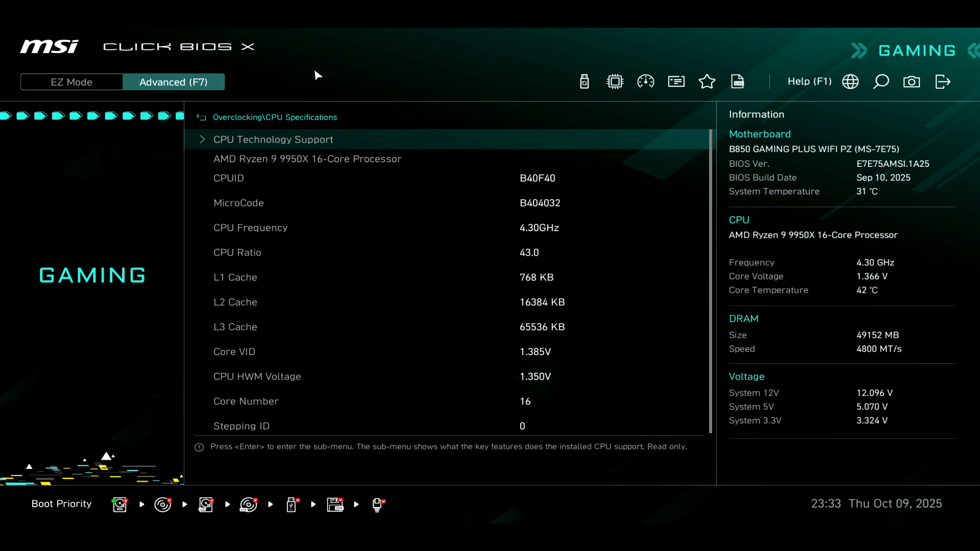Expand CPU Technology Support sub-menu
This screenshot has height=551, width=980.
click(x=273, y=139)
